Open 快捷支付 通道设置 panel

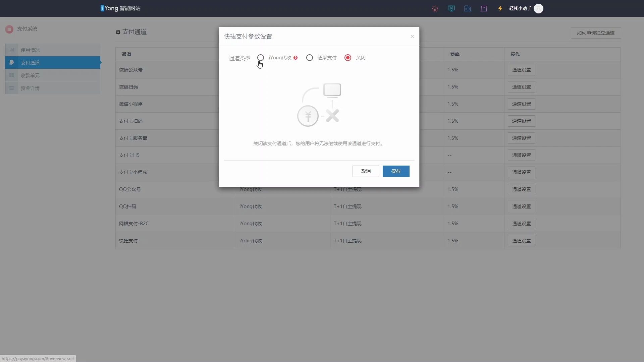point(521,240)
